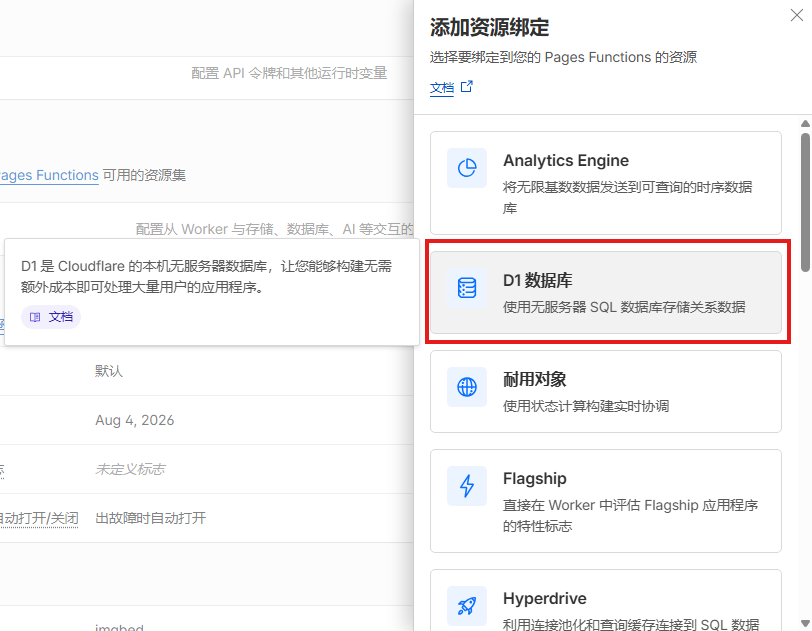Click the 自动打开/关闭 dotted-underline label
The height and width of the screenshot is (631, 812).
(39, 518)
